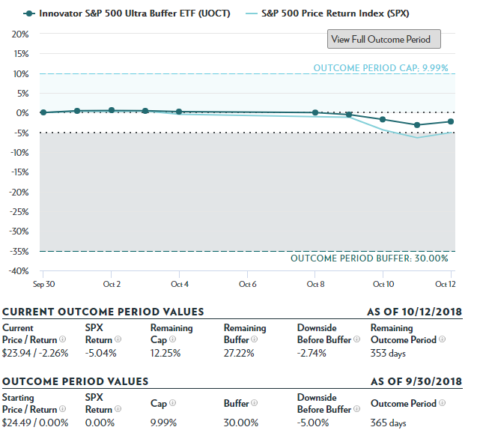Open info icon beside Remaining Outcome Period
The height and width of the screenshot is (448, 477).
(443, 339)
